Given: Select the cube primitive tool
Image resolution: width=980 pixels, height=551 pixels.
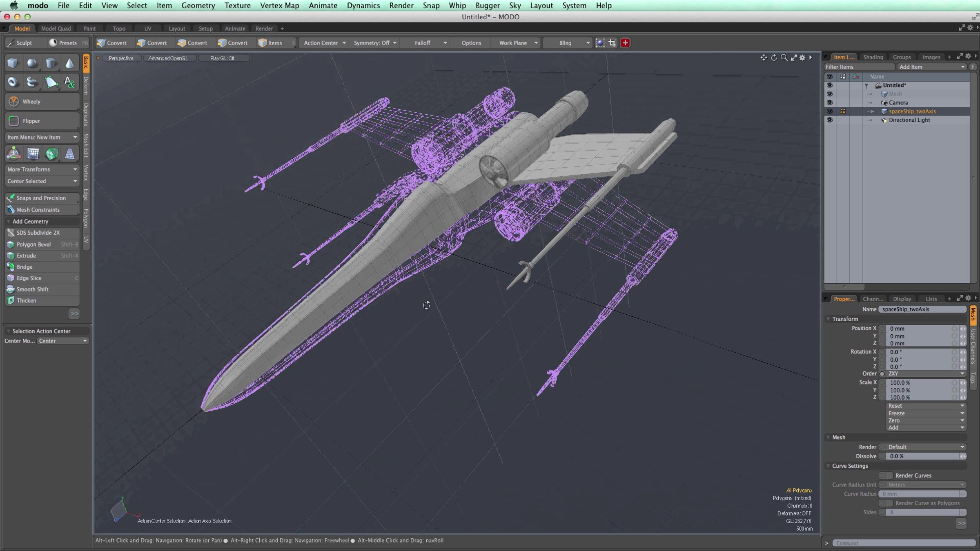Looking at the screenshot, I should (x=13, y=63).
